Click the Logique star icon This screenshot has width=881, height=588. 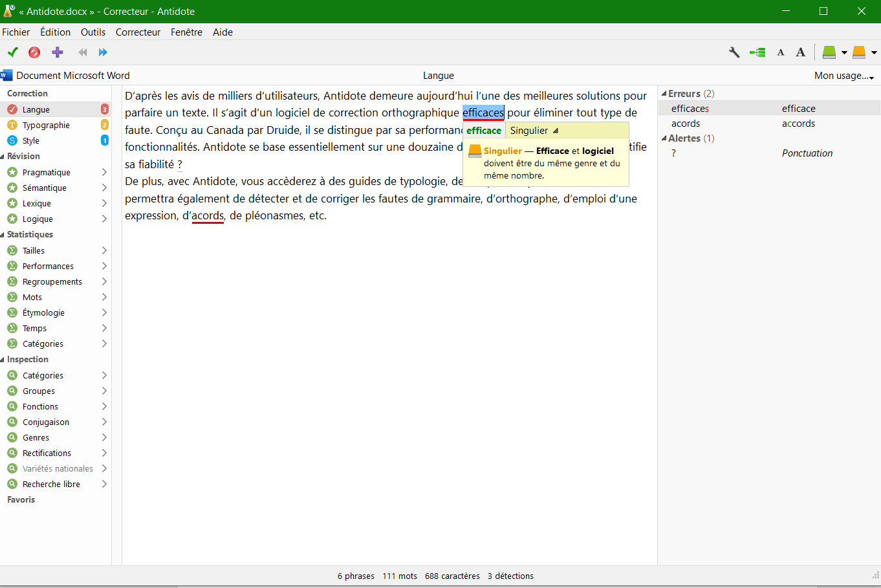point(12,219)
